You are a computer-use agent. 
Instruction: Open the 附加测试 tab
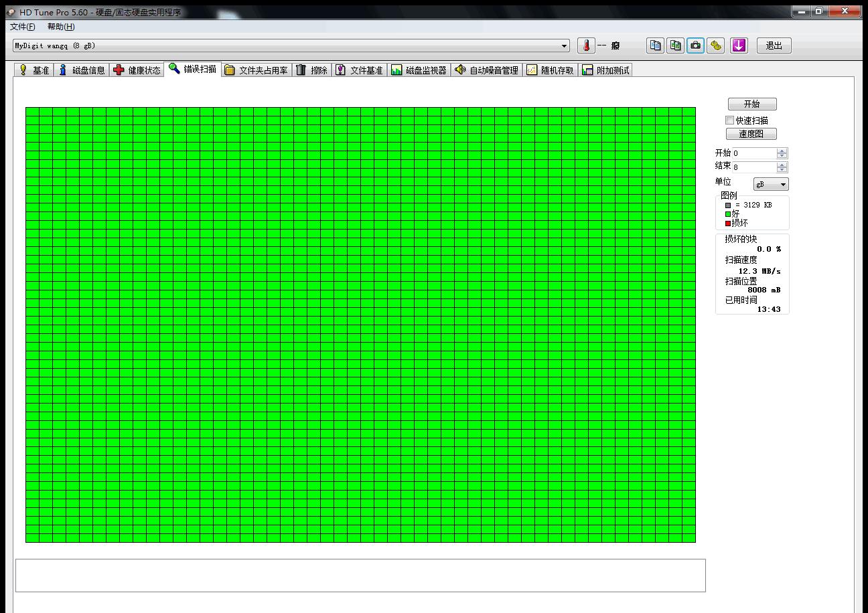click(606, 70)
